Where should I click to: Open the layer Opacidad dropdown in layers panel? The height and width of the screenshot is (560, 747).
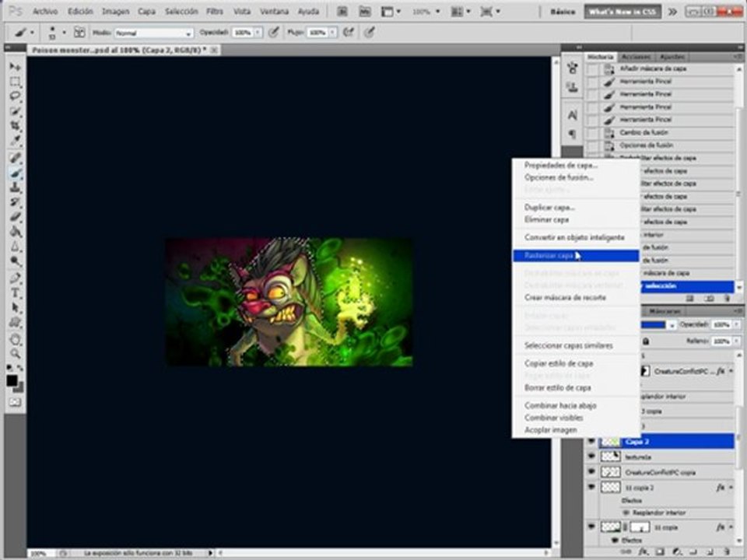pyautogui.click(x=737, y=324)
